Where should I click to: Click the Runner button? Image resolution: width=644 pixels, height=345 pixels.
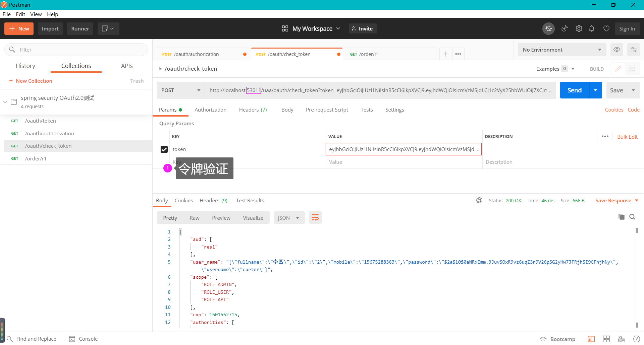pyautogui.click(x=80, y=29)
